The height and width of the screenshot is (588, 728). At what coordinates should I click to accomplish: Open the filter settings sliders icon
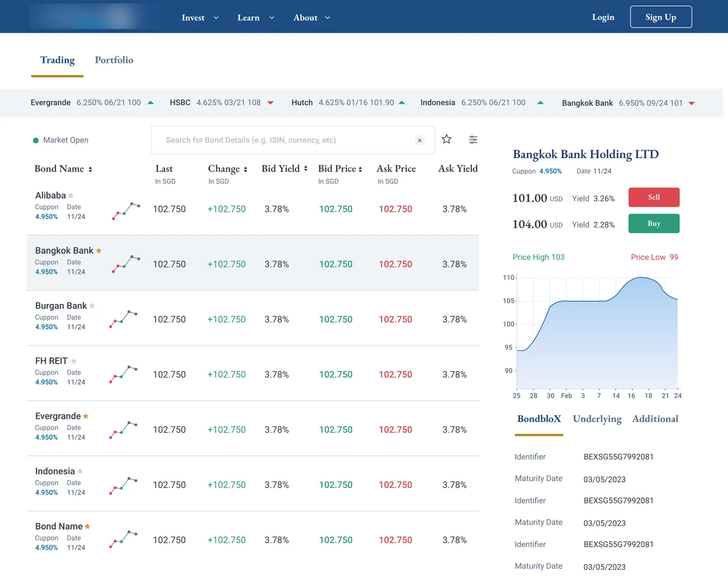click(x=473, y=139)
